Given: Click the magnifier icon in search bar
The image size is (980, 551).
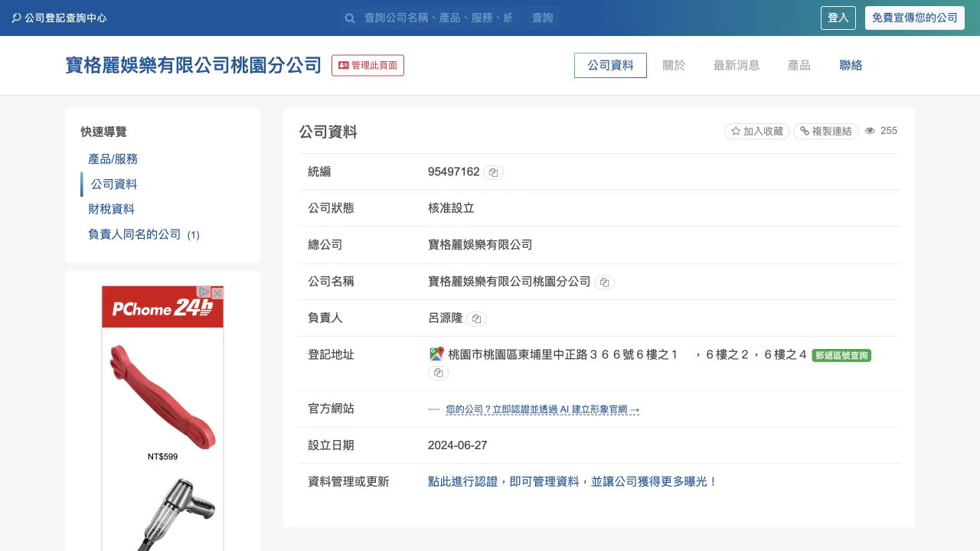Looking at the screenshot, I should coord(350,18).
